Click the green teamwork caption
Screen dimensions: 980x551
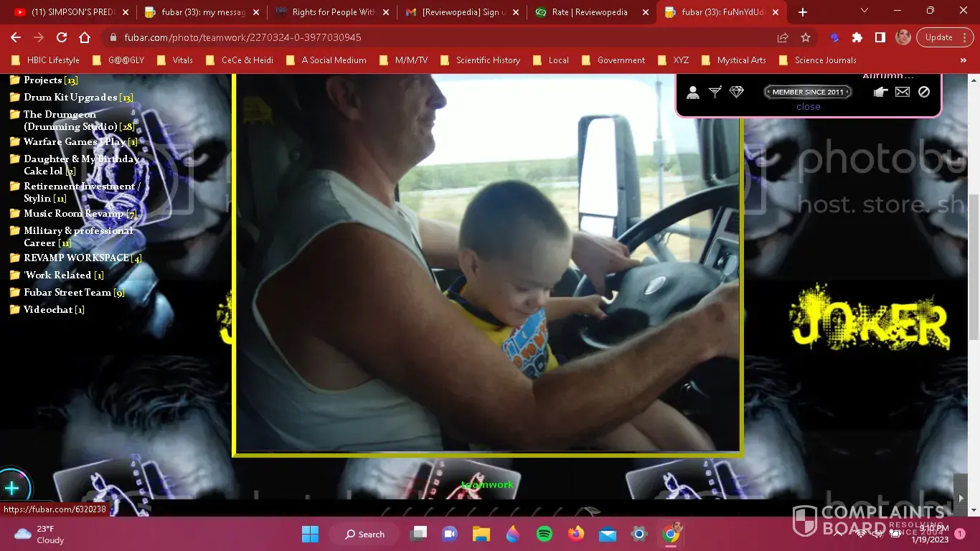pos(487,485)
